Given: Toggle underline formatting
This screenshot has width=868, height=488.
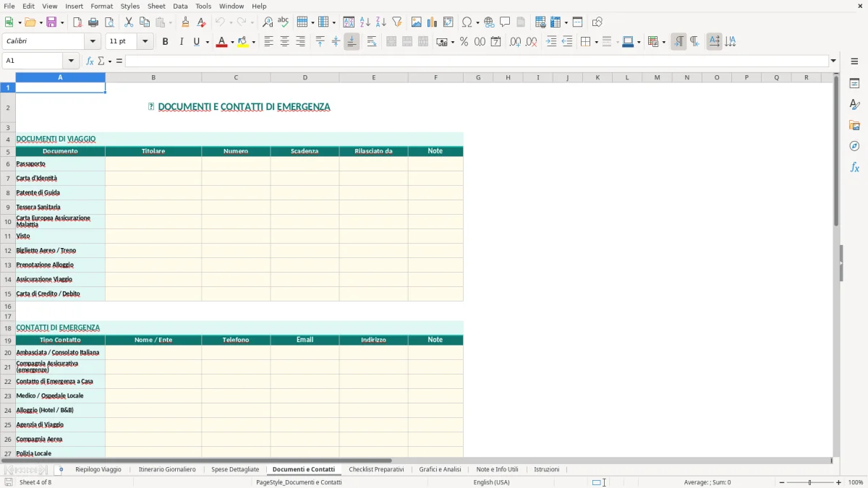Looking at the screenshot, I should pyautogui.click(x=196, y=42).
